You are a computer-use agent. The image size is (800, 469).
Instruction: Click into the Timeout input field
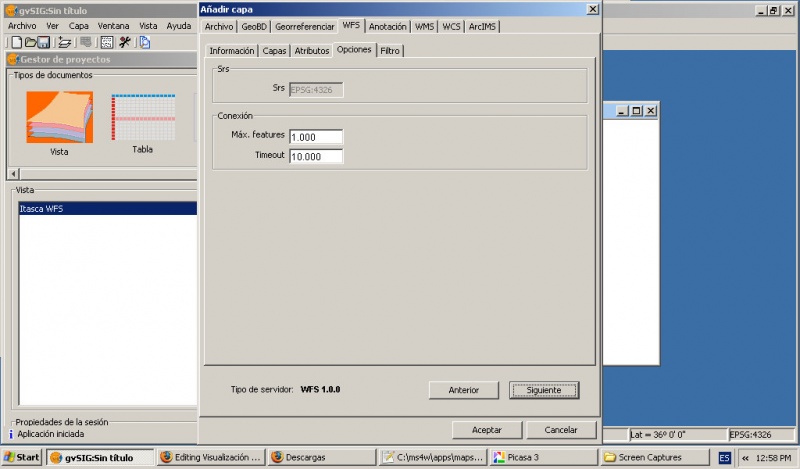(315, 156)
